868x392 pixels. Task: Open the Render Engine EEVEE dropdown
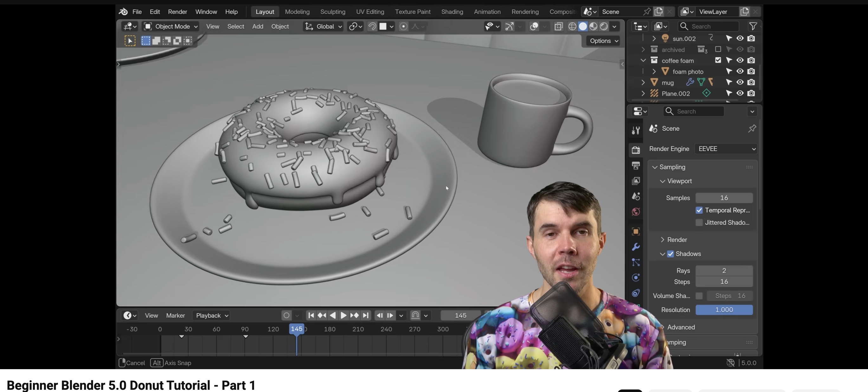(726, 149)
